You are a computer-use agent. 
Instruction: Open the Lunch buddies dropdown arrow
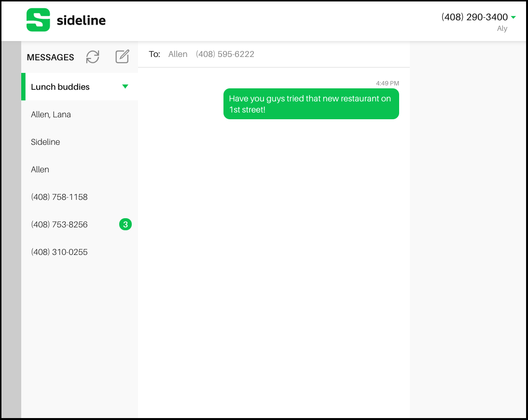125,86
